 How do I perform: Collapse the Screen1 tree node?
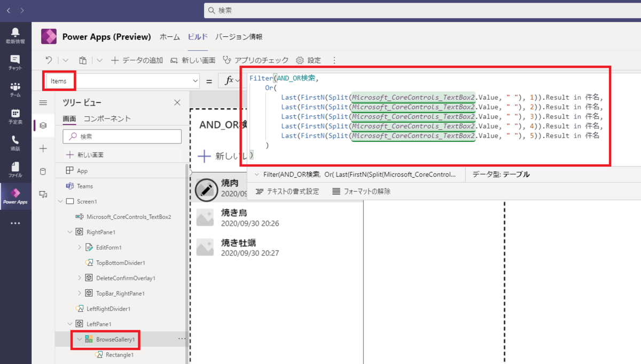click(x=60, y=201)
